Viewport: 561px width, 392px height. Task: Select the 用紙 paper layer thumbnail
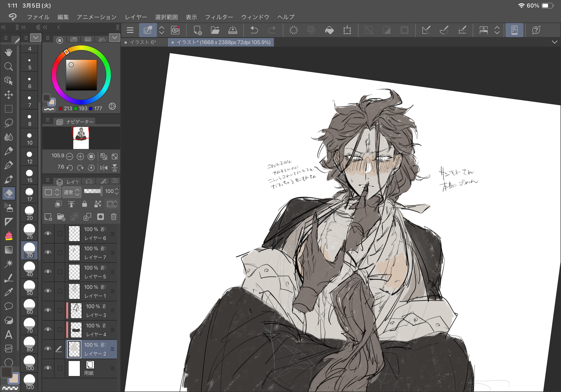point(74,368)
